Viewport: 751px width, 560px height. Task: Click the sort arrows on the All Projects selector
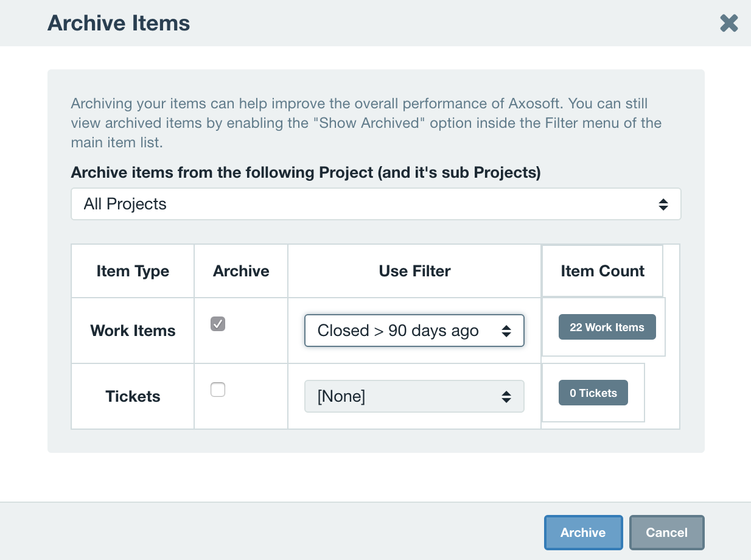tap(663, 204)
